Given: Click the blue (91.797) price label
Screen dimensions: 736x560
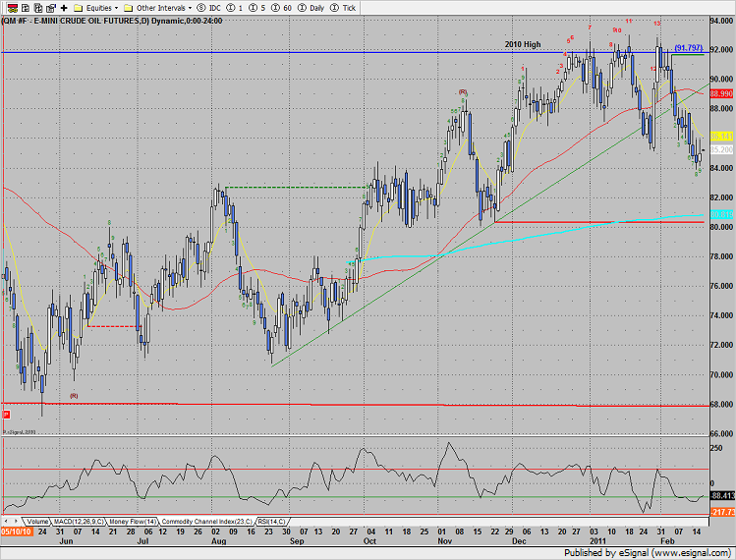Looking at the screenshot, I should pos(689,48).
